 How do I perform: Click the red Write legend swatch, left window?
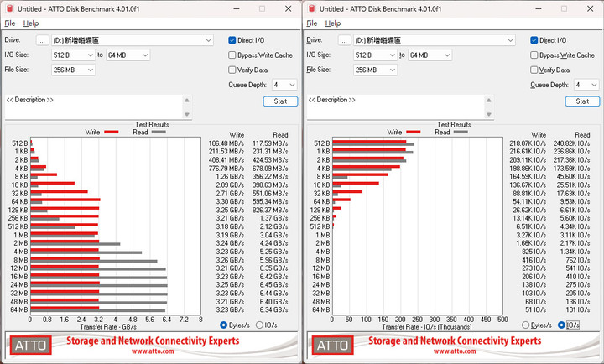click(x=111, y=133)
